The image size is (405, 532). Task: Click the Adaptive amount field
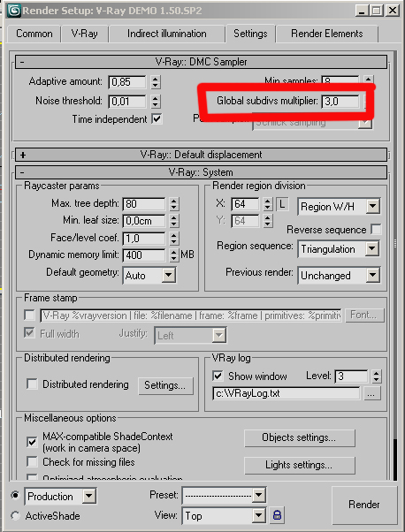pyautogui.click(x=127, y=82)
